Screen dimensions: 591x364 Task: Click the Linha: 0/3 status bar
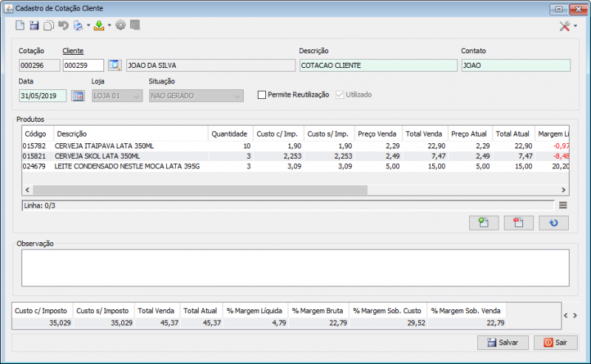288,205
